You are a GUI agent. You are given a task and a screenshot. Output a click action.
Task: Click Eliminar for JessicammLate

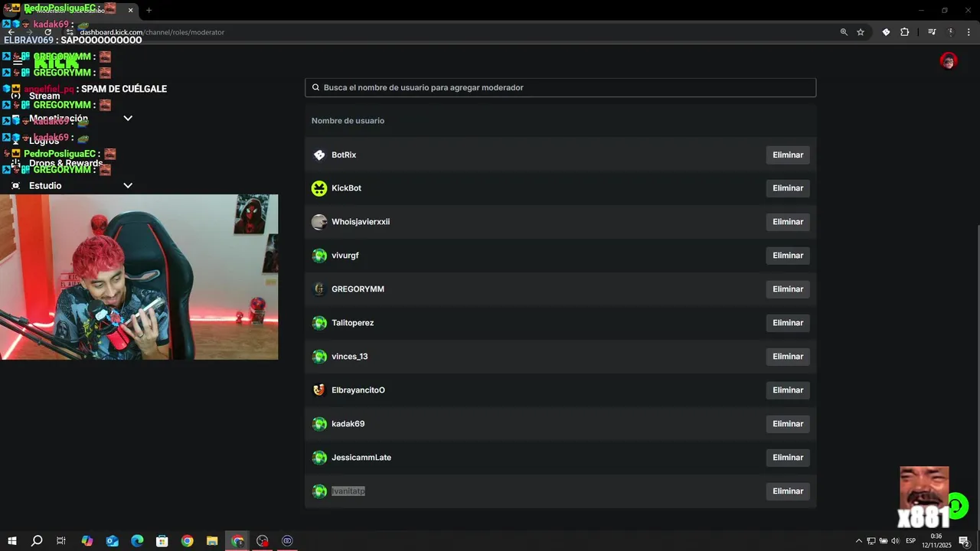[788, 458]
